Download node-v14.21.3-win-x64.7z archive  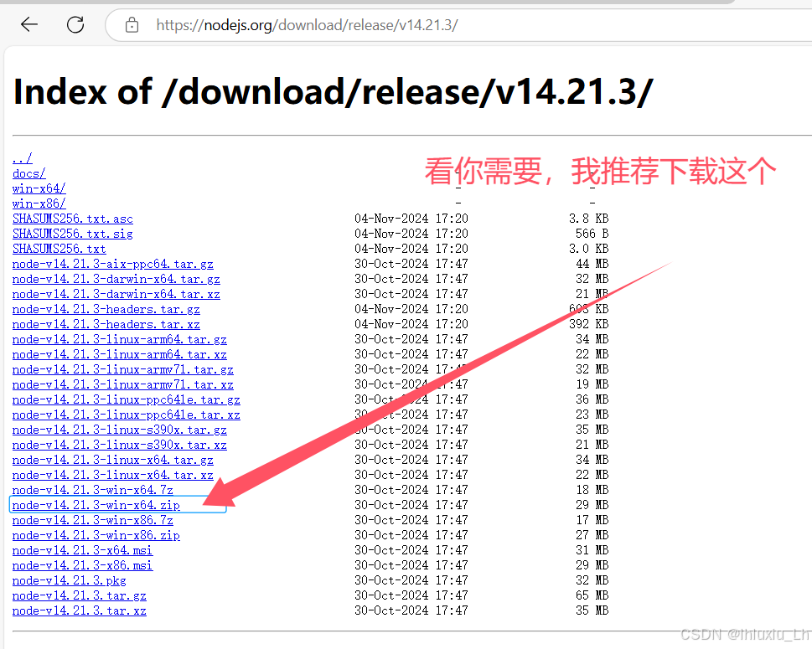pos(92,490)
